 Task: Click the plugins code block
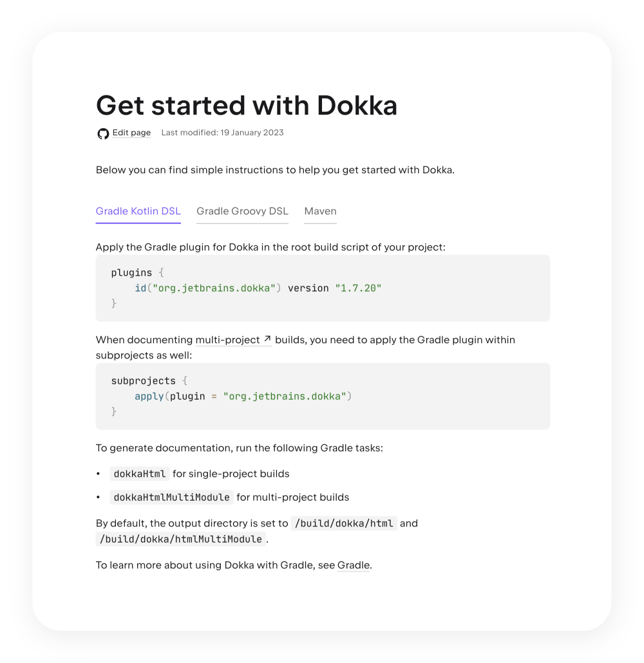tap(323, 288)
